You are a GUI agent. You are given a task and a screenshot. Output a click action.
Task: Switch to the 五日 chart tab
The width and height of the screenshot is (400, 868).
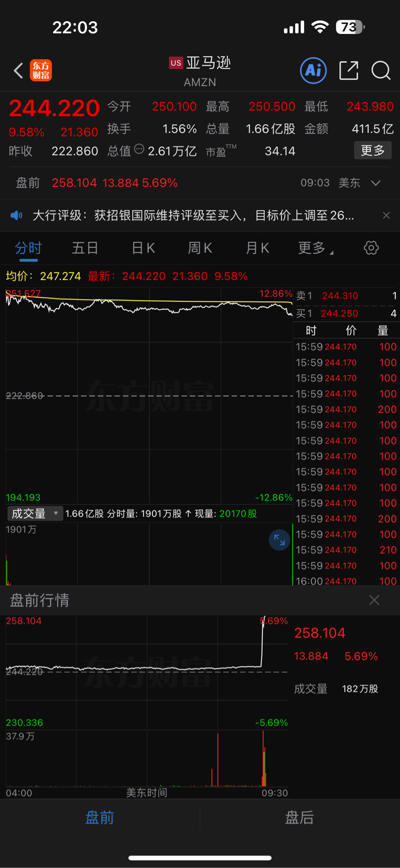85,248
